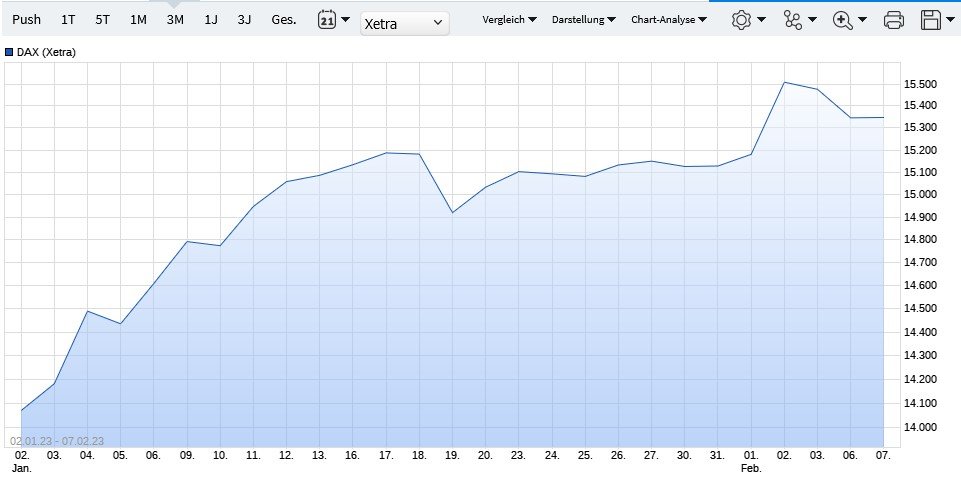Screen dimensions: 961x477
Task: Open the Chart-Analyse menu
Action: click(669, 20)
